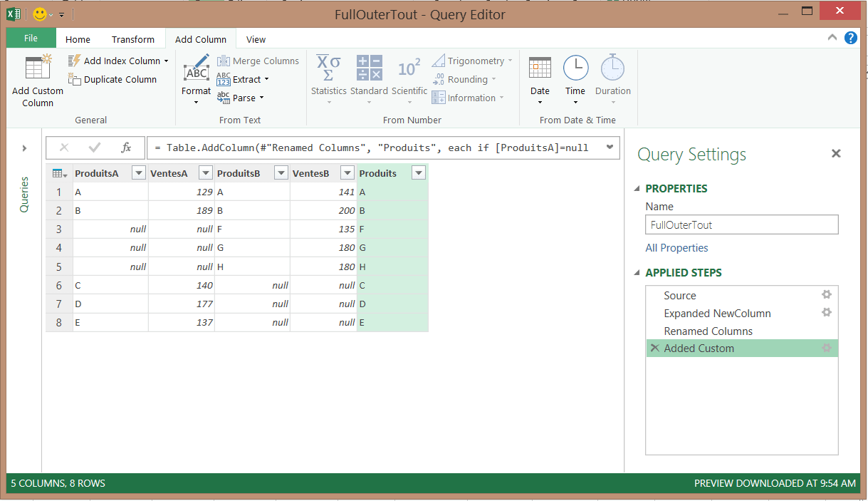The height and width of the screenshot is (501, 868).
Task: Click the fx formula button
Action: click(x=126, y=148)
